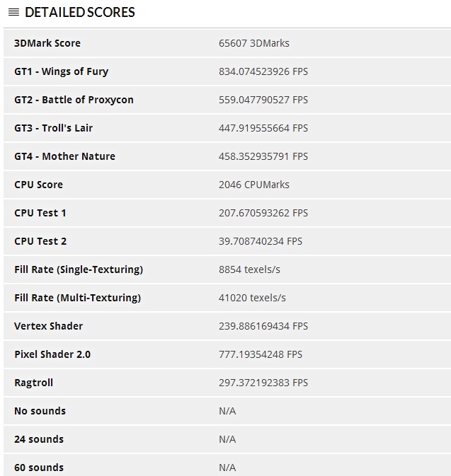Click the hamburger icon beside Detailed Scores
The width and height of the screenshot is (451, 476).
[13, 13]
